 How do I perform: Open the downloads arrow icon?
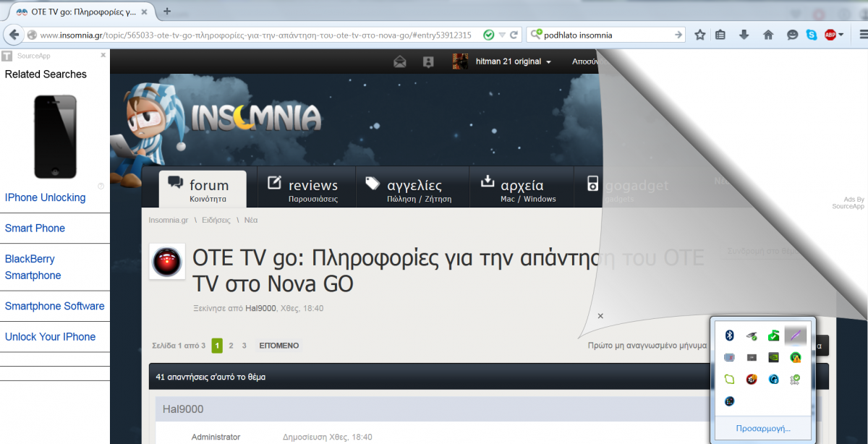pyautogui.click(x=744, y=35)
